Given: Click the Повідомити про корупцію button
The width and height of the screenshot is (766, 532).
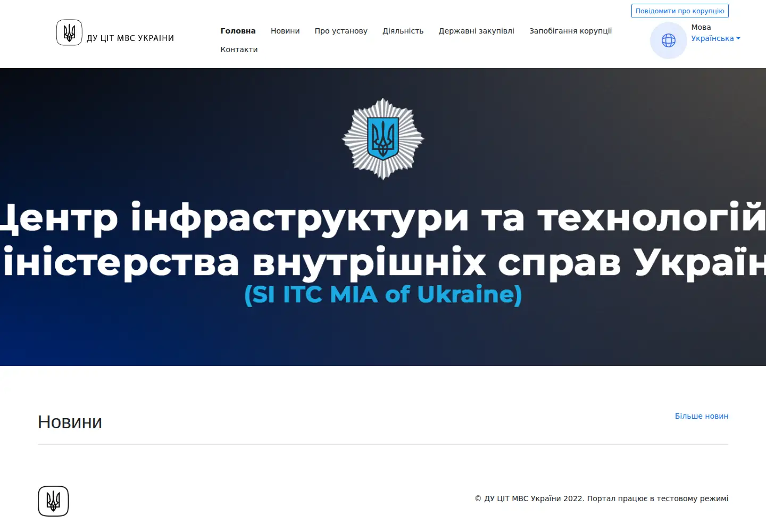Looking at the screenshot, I should 680,11.
